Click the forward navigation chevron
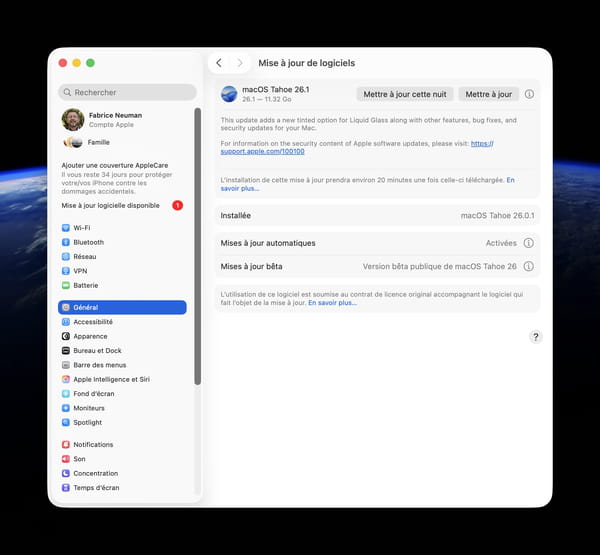600x555 pixels. (x=240, y=63)
